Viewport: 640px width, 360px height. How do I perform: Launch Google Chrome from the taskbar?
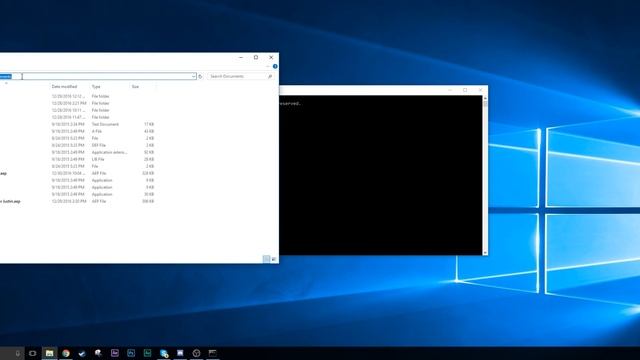(66, 353)
